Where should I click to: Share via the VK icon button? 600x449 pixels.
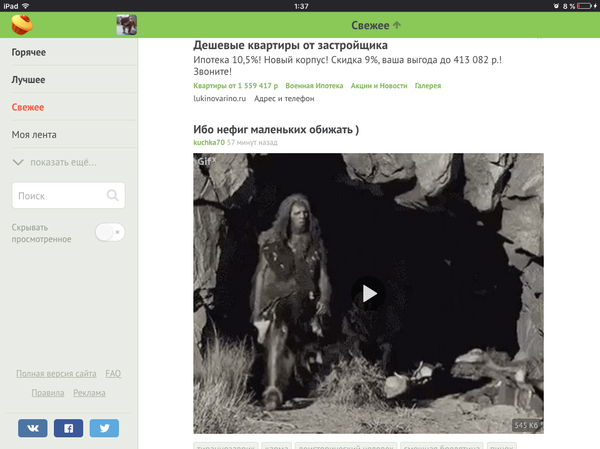pyautogui.click(x=33, y=428)
